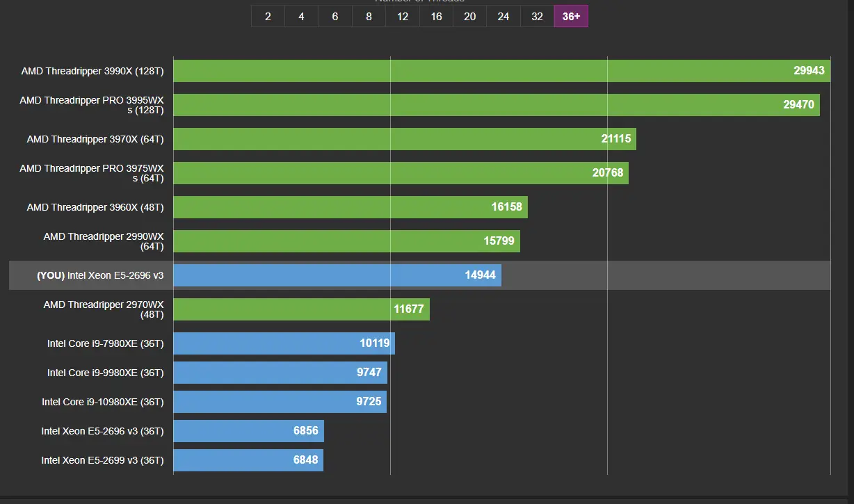Select the 4 threads filter tab
This screenshot has height=504, width=854.
point(301,16)
